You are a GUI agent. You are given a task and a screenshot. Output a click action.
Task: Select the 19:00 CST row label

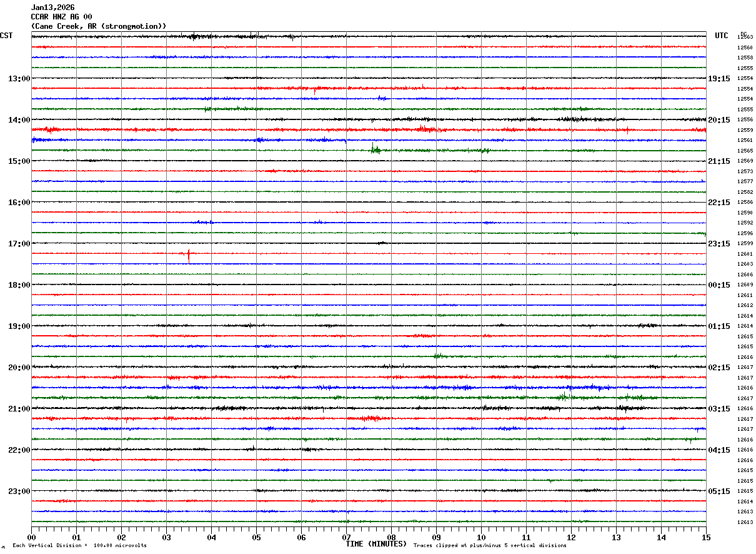[19, 326]
